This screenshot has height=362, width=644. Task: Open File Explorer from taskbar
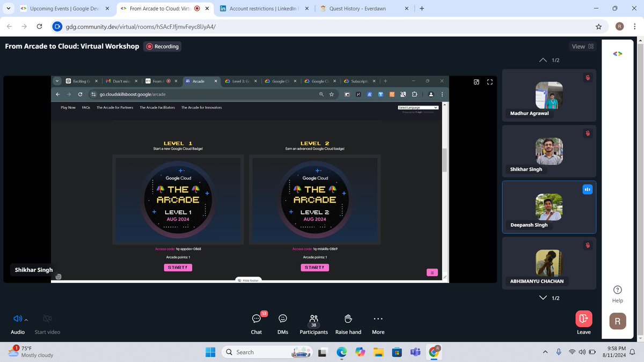[378, 352]
